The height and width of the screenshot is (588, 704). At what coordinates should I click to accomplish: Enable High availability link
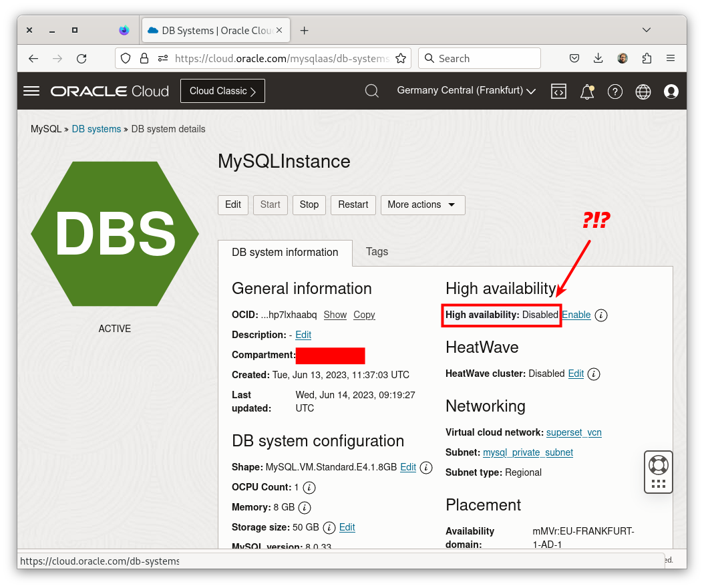[x=576, y=315]
